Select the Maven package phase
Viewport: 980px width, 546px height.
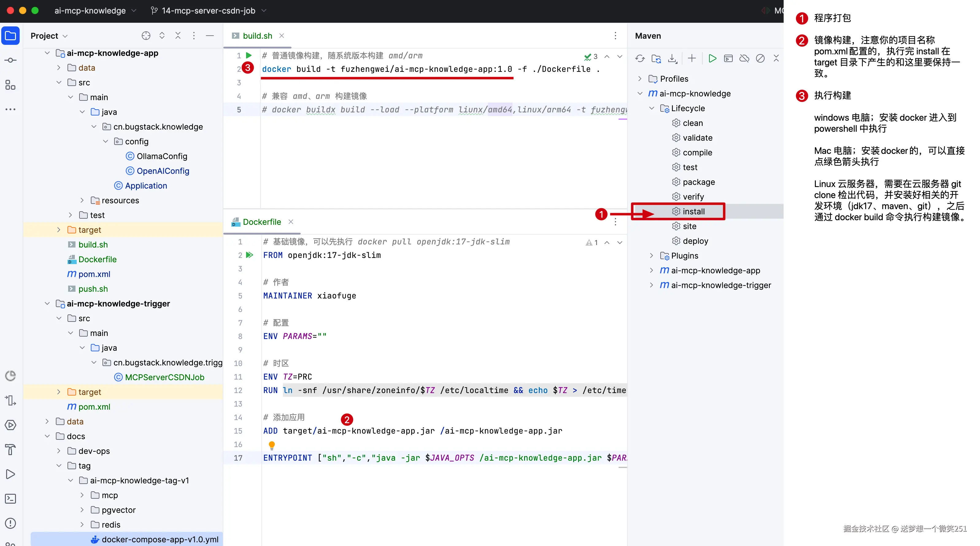point(693,182)
